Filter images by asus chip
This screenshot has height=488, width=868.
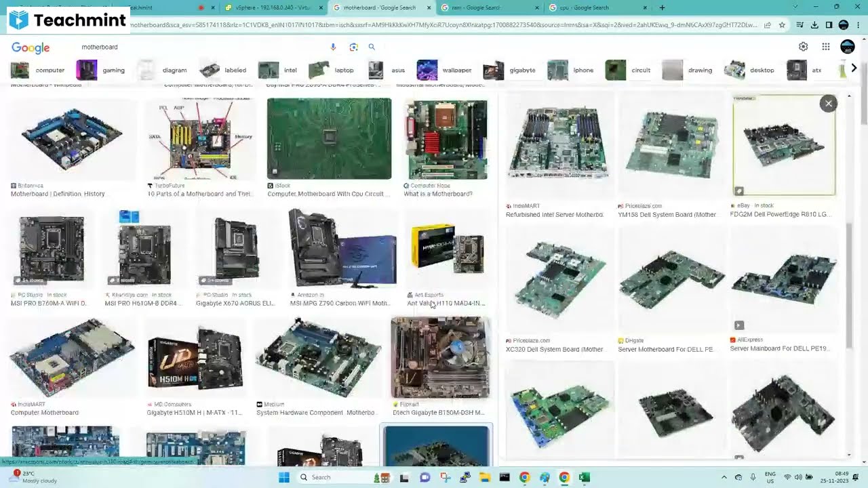coord(386,70)
